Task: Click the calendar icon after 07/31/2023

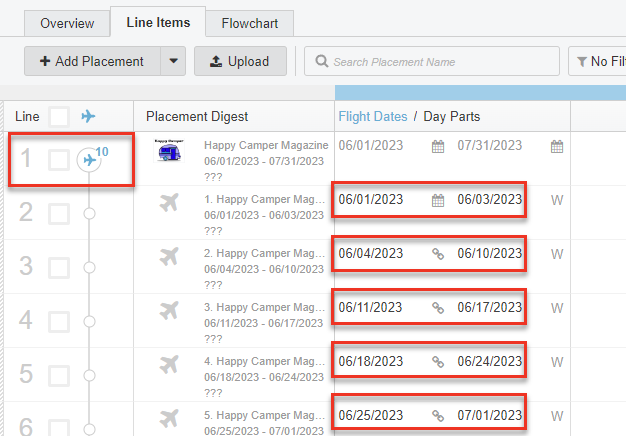Action: click(557, 146)
